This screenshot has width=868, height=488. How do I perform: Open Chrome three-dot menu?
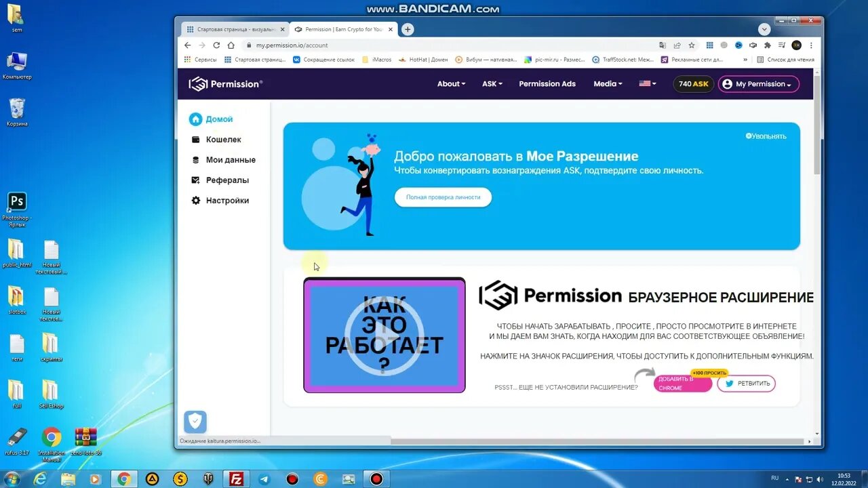point(812,45)
